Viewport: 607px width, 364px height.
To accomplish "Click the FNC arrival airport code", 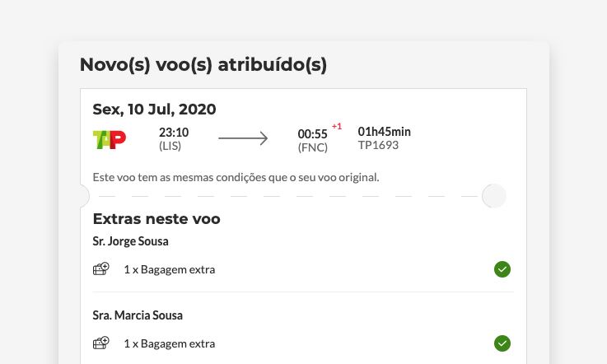I will click(x=312, y=147).
